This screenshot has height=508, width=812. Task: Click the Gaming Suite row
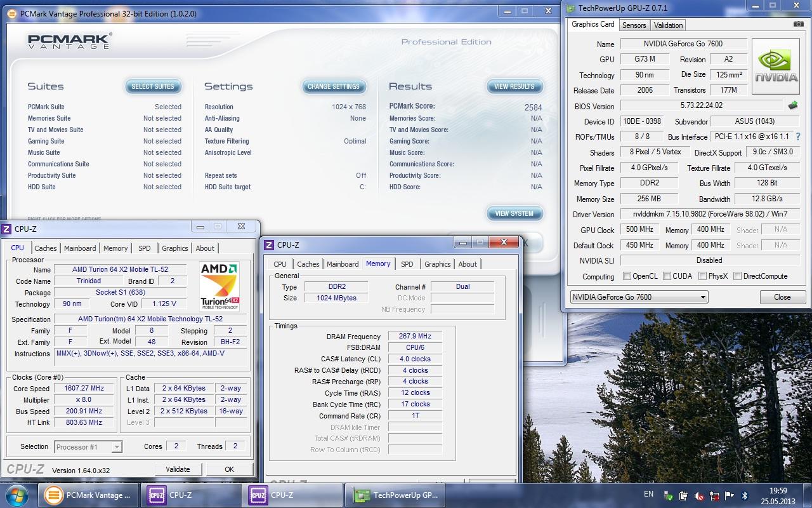[105, 141]
